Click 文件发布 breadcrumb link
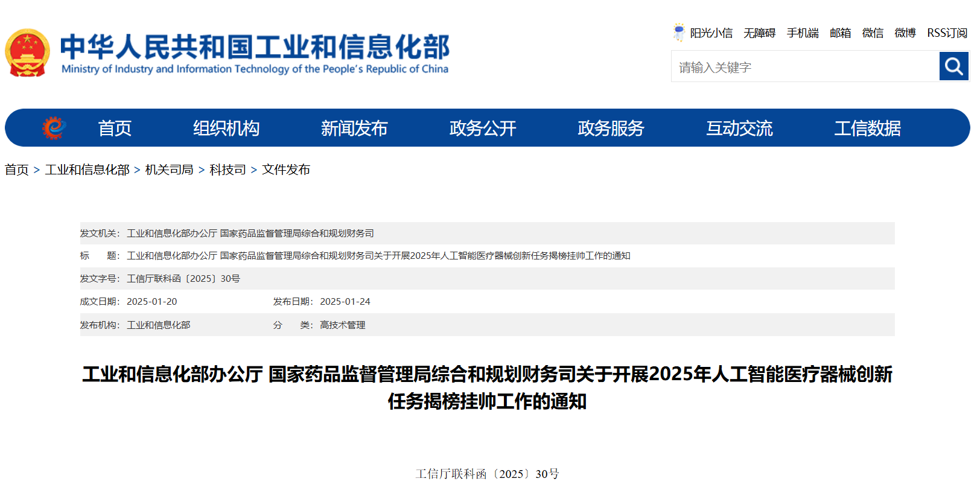Viewport: 980px width, 487px height. click(285, 170)
